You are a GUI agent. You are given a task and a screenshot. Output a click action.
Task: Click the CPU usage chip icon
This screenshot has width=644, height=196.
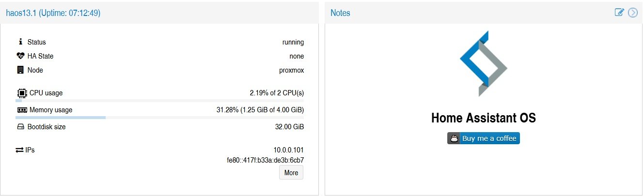(22, 93)
